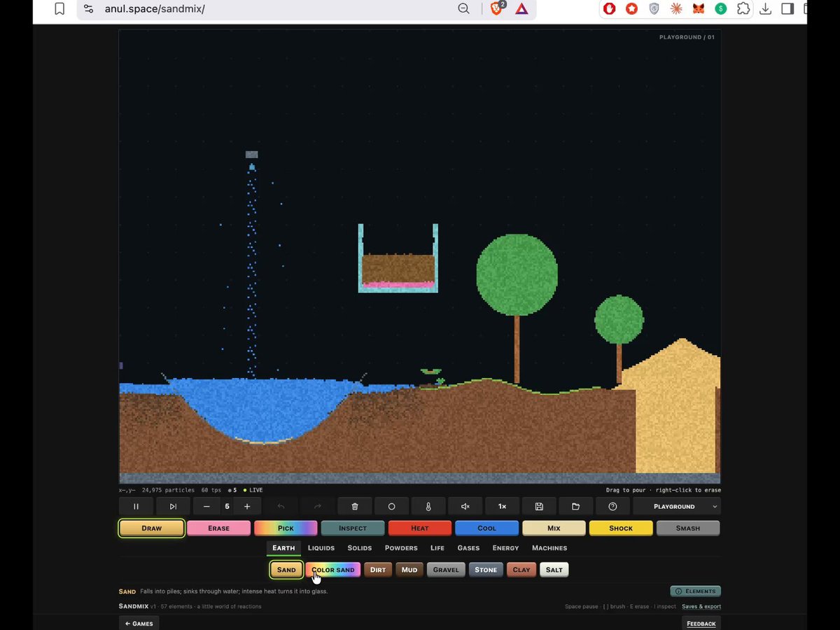
Task: Choose the Stone element swatch
Action: (486, 570)
